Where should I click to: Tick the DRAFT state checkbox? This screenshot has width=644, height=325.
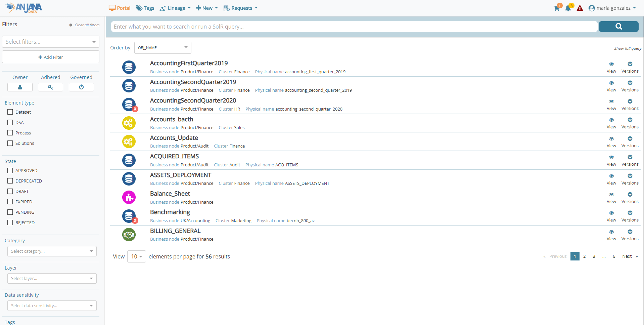pyautogui.click(x=10, y=191)
